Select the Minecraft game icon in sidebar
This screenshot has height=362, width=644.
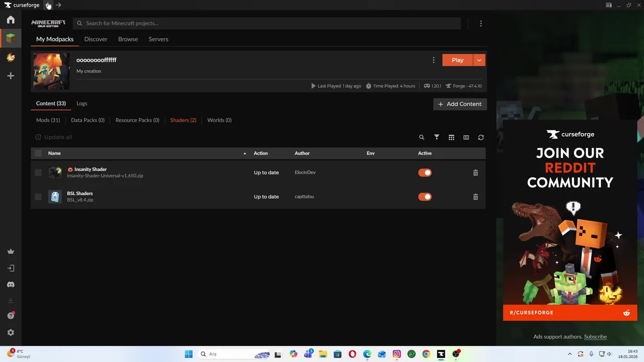pyautogui.click(x=11, y=38)
